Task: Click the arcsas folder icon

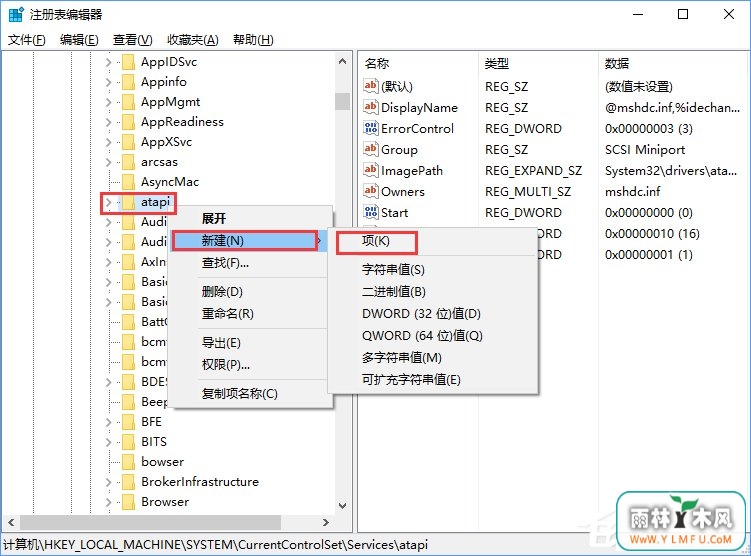Action: (128, 162)
